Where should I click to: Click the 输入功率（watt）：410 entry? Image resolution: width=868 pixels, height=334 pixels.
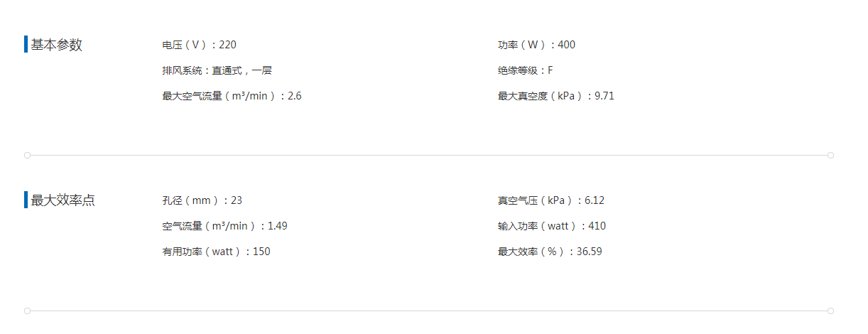pyautogui.click(x=552, y=226)
